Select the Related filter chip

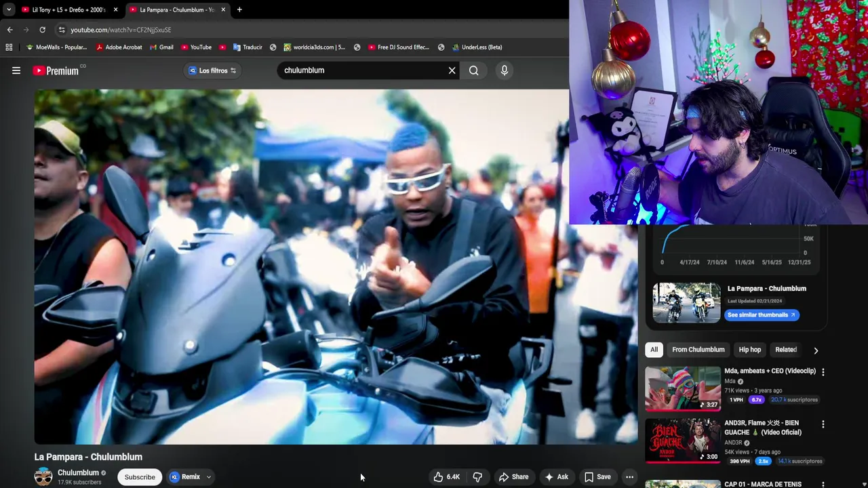[786, 350]
